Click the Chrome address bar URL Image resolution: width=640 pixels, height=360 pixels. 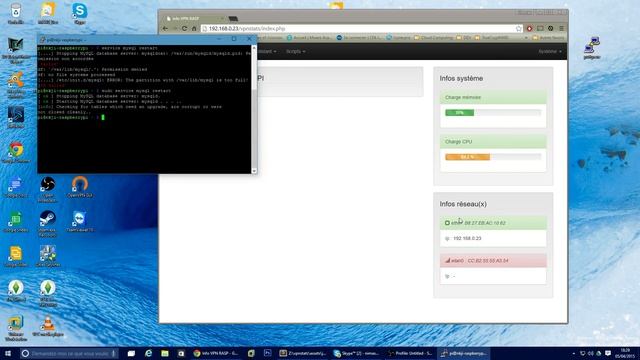pyautogui.click(x=247, y=29)
